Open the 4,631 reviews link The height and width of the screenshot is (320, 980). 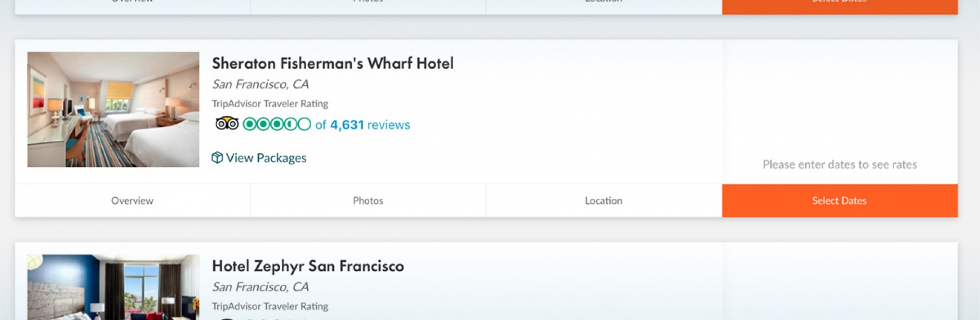[x=363, y=125]
